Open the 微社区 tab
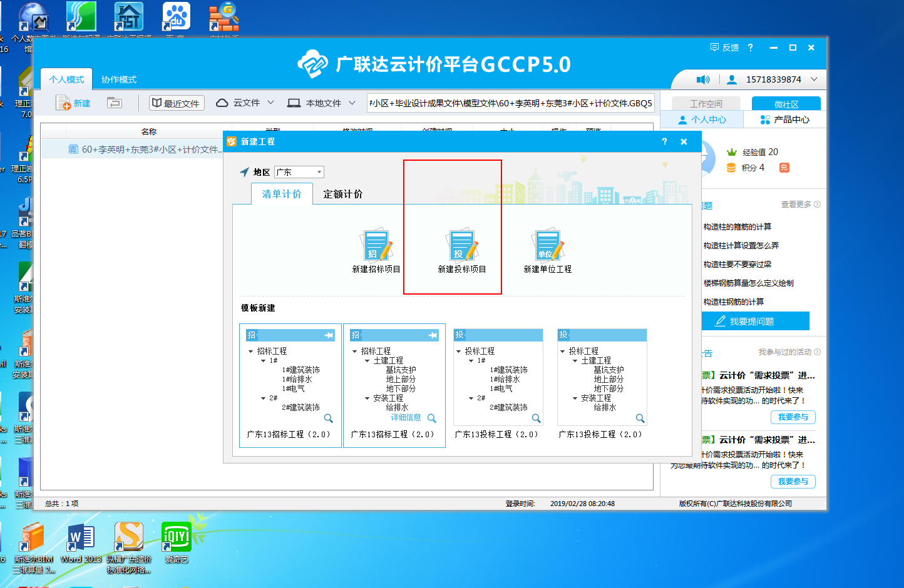The width and height of the screenshot is (904, 588). [x=786, y=104]
